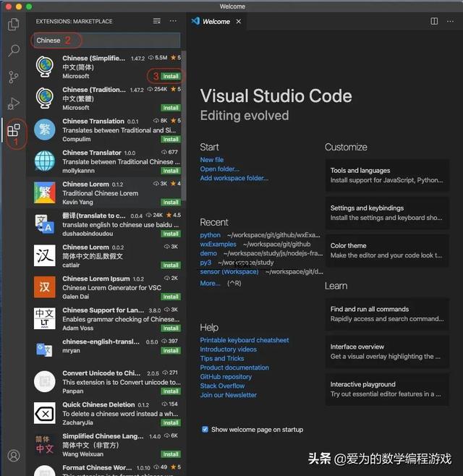Install Chinese Translator by mollykannn

tap(170, 171)
